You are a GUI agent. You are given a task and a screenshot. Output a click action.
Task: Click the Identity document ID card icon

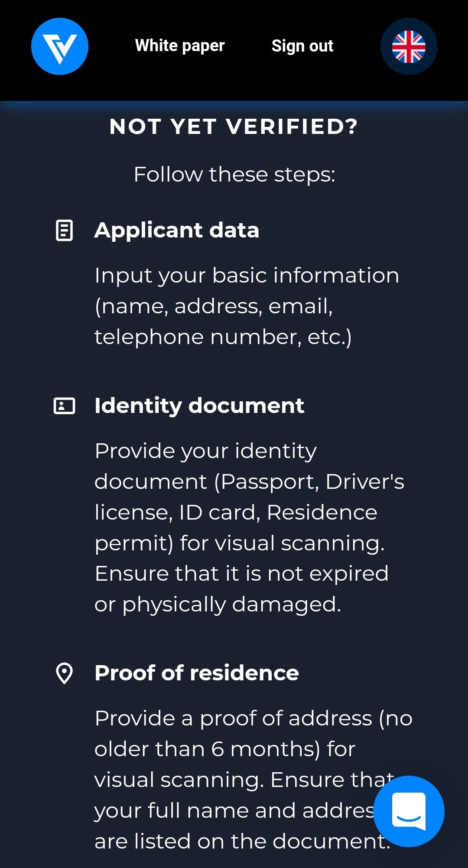tap(64, 406)
